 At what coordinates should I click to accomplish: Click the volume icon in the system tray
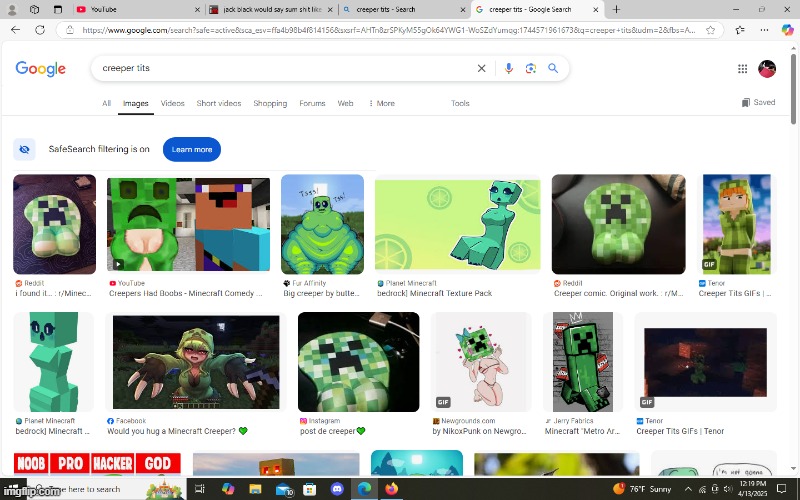pyautogui.click(x=728, y=489)
